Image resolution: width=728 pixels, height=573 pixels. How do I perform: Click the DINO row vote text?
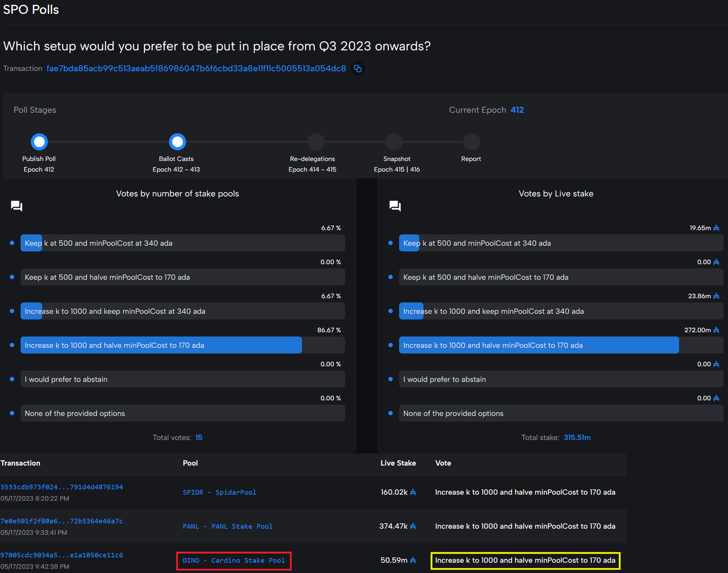525,560
